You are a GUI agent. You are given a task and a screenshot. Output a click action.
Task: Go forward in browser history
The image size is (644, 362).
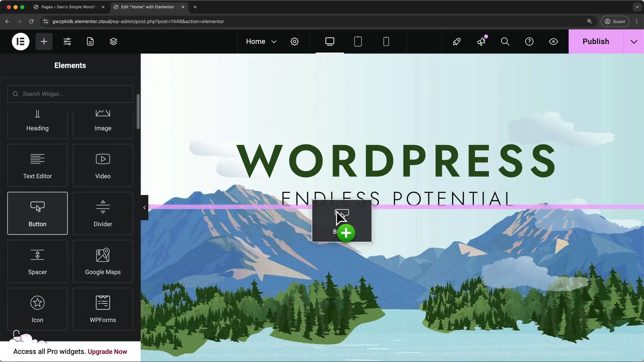pyautogui.click(x=19, y=21)
